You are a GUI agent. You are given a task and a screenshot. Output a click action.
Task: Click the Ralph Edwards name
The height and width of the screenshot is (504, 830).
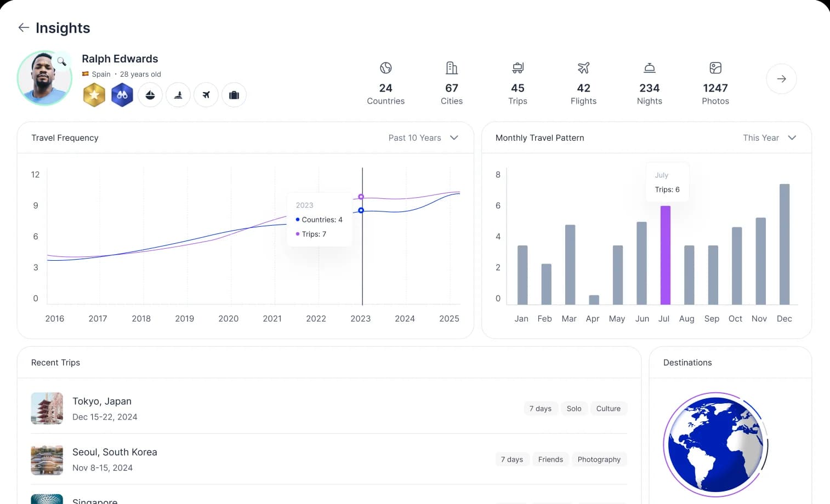120,59
